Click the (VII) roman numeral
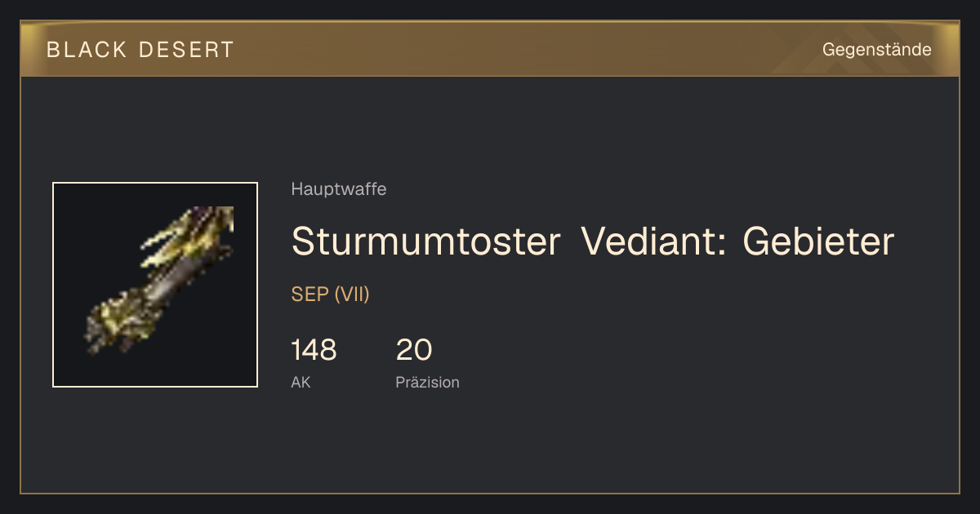This screenshot has height=514, width=980. (x=352, y=295)
